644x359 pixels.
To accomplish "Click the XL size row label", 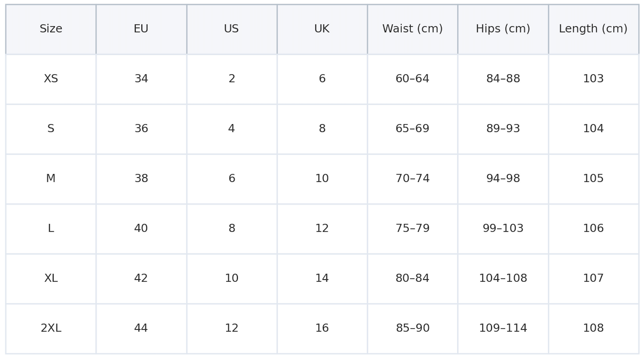I will (x=51, y=278).
